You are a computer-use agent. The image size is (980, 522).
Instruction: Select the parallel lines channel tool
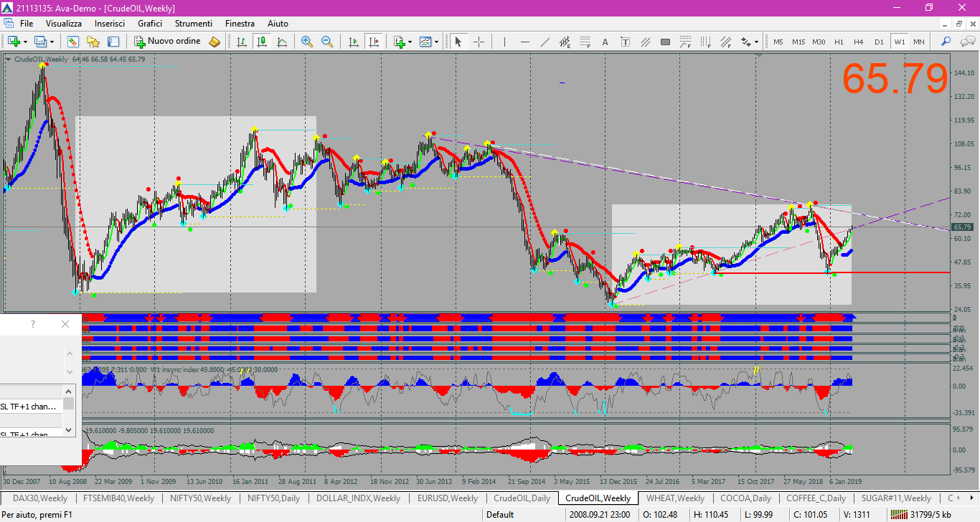(x=645, y=42)
